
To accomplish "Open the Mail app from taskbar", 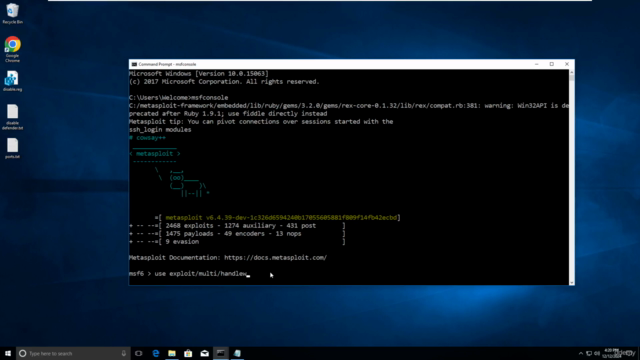I will pyautogui.click(x=204, y=353).
